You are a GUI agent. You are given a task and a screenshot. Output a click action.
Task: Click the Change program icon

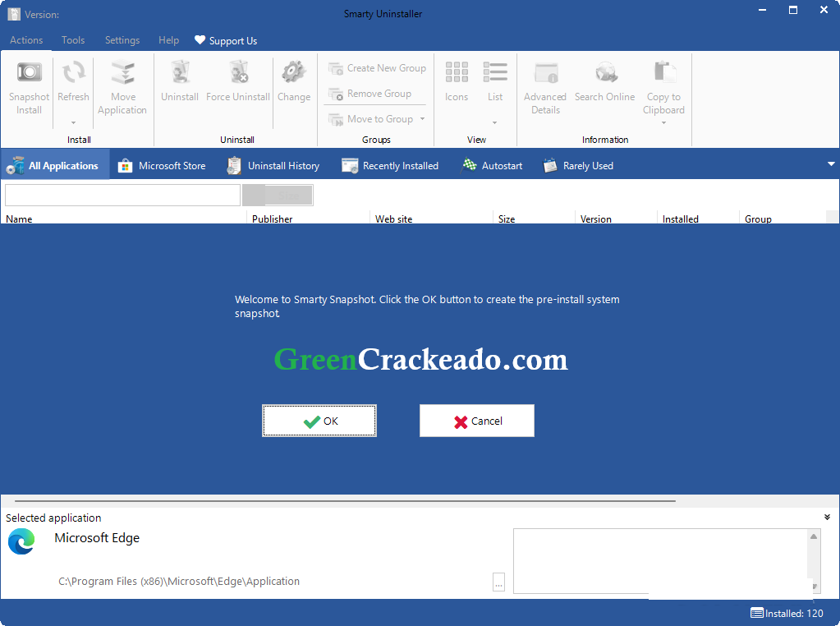click(294, 81)
